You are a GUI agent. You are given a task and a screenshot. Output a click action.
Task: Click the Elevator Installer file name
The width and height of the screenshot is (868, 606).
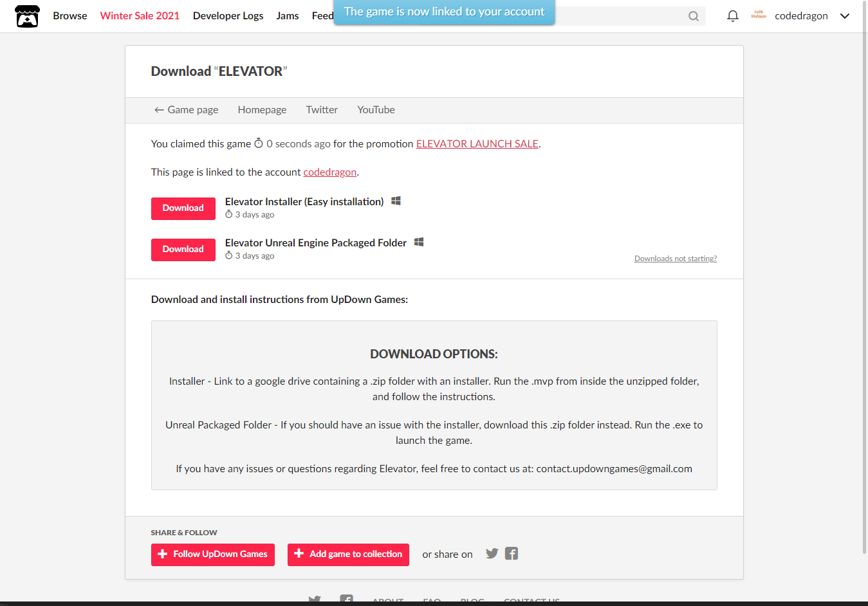coord(304,202)
